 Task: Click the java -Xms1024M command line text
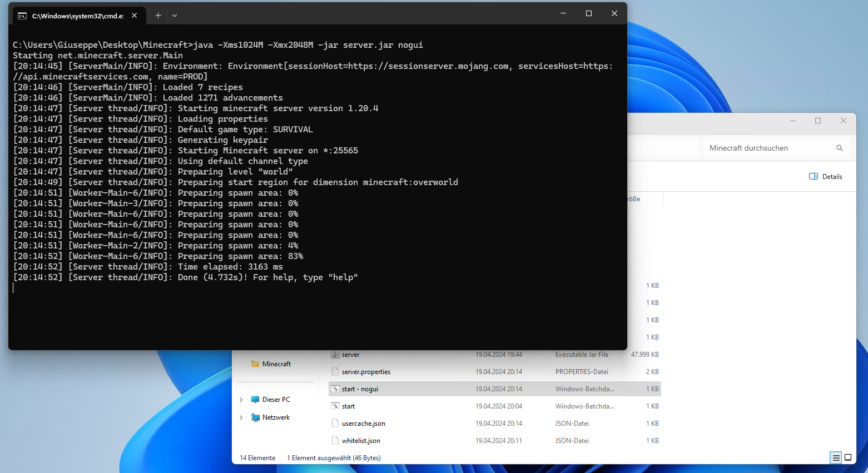tap(309, 45)
